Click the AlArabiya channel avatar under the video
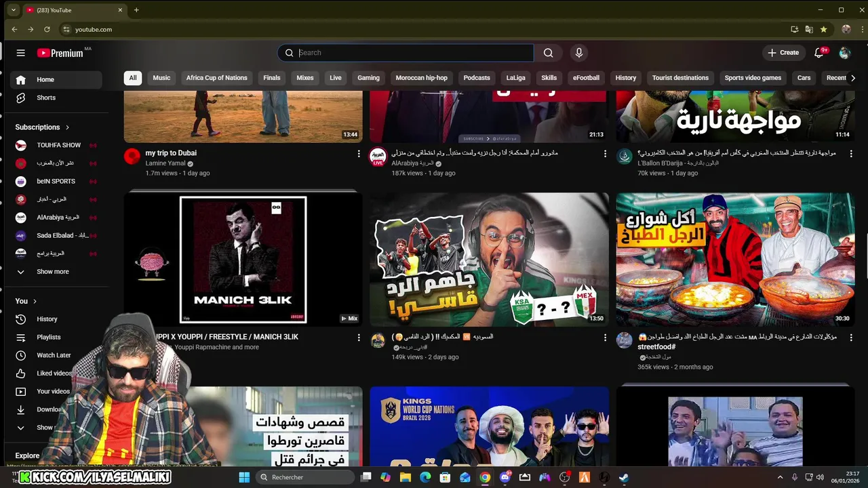The height and width of the screenshot is (488, 868). coord(378,157)
